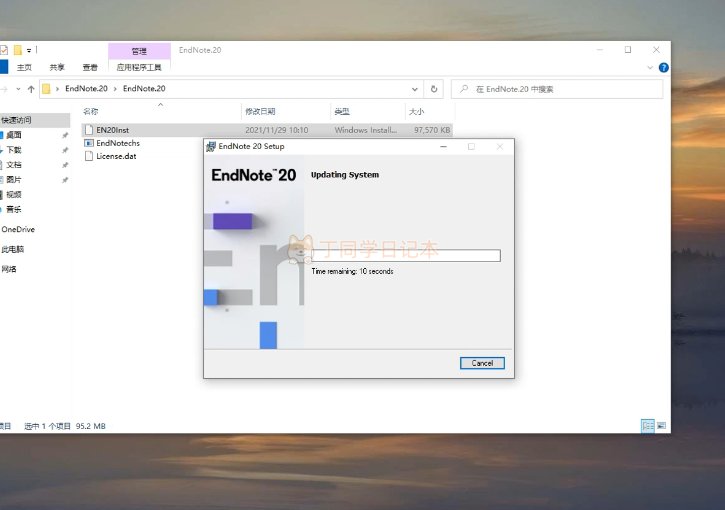Cancel the EndNote 20 installation

[482, 363]
